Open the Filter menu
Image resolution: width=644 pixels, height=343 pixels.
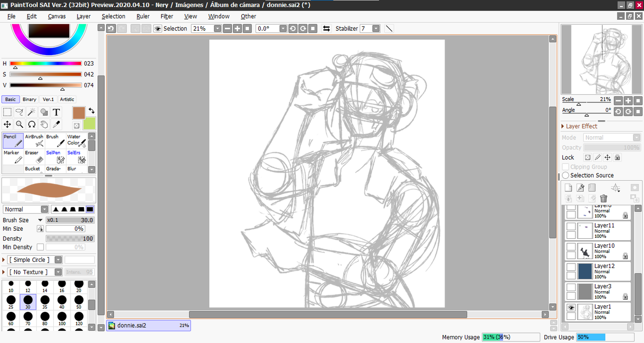click(167, 16)
